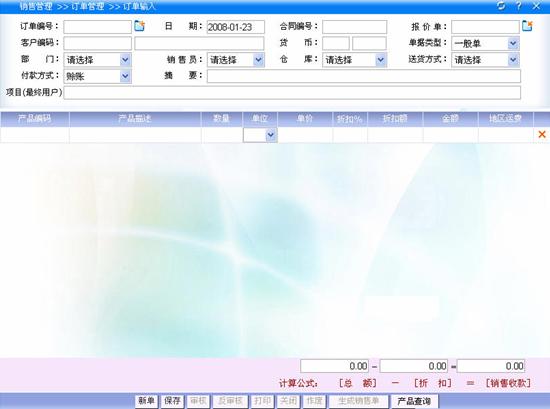The image size is (550, 409).
Task: Click the refresh icon in title bar
Action: (x=501, y=6)
